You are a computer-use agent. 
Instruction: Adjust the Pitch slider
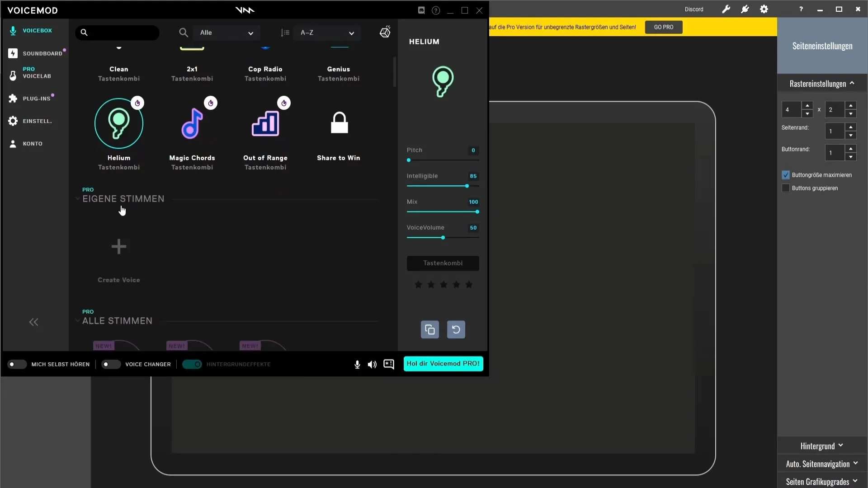tap(443, 160)
